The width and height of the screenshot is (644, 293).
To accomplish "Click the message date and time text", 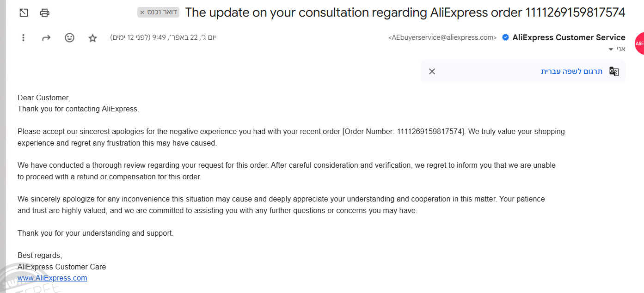I will (x=163, y=37).
